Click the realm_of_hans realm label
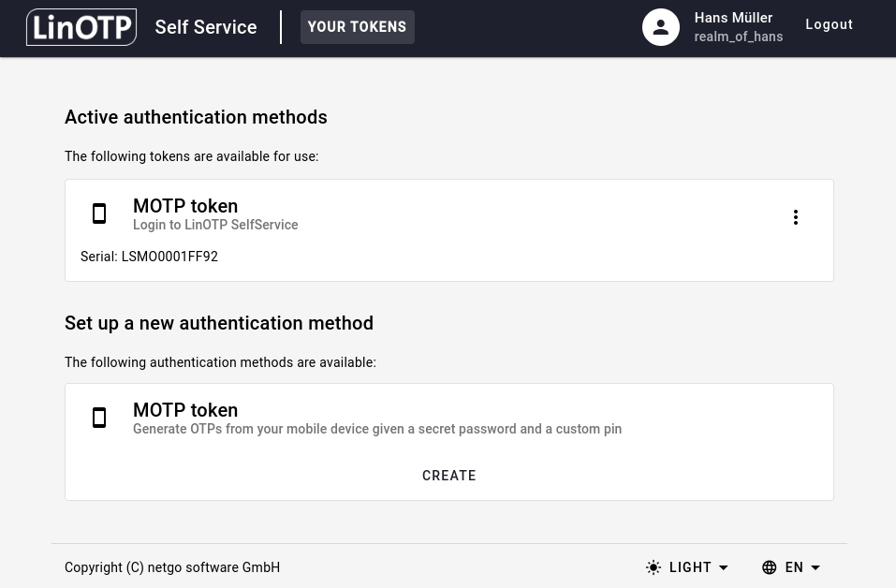This screenshot has width=896, height=588. coord(738,37)
